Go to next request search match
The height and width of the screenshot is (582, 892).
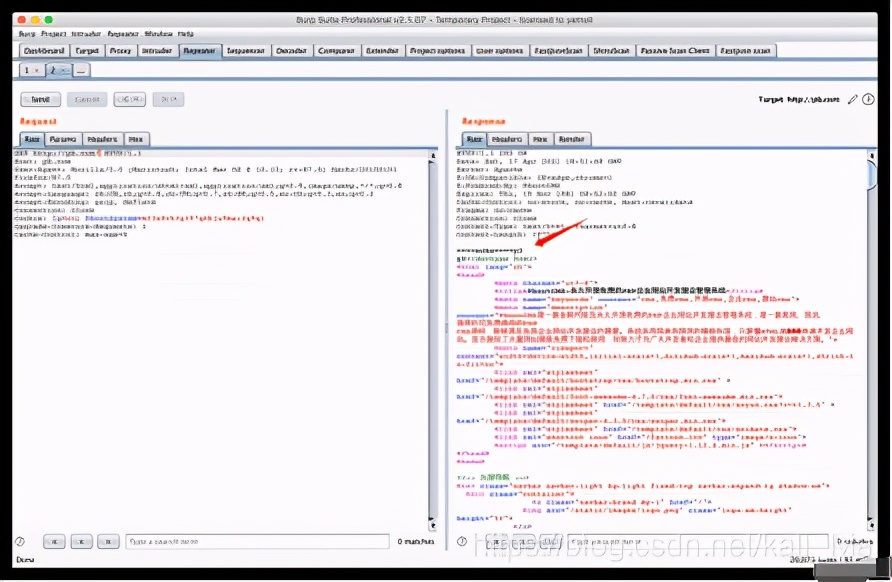click(108, 542)
